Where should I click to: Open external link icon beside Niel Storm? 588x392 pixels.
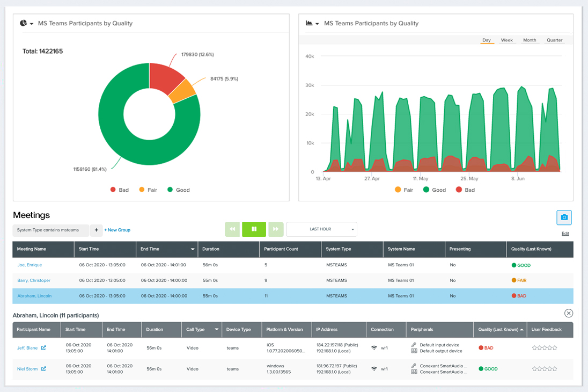43,369
